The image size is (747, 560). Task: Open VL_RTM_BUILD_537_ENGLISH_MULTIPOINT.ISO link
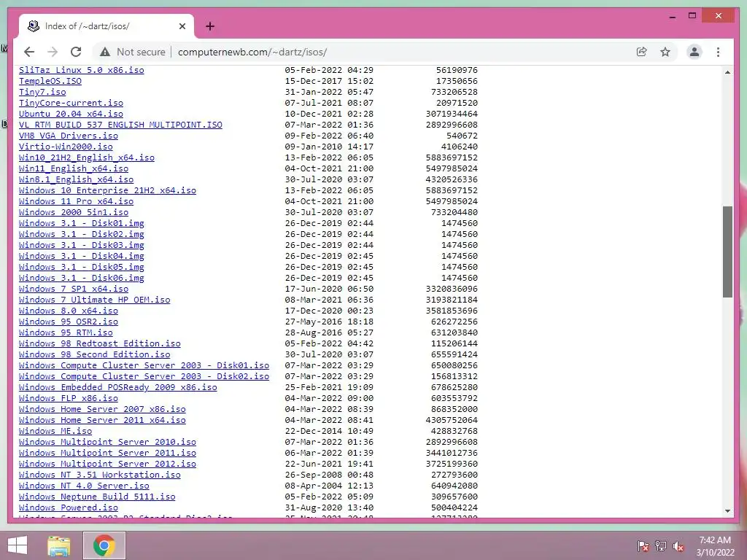click(x=120, y=125)
